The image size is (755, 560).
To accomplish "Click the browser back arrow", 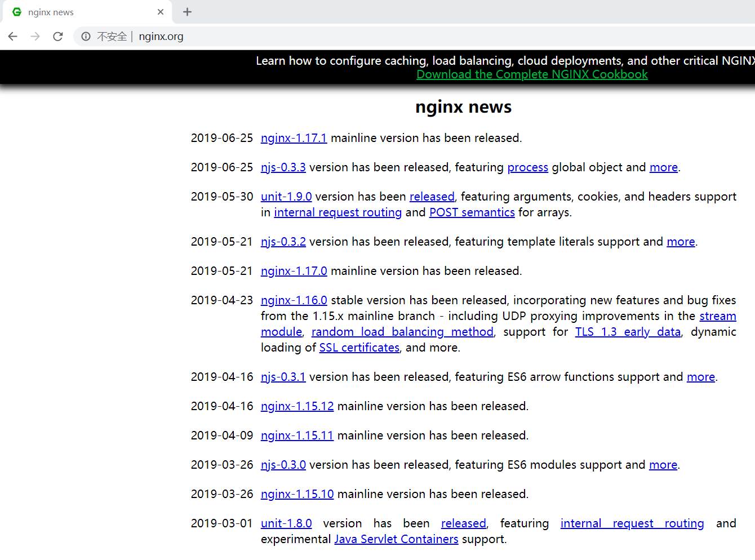I will click(13, 37).
